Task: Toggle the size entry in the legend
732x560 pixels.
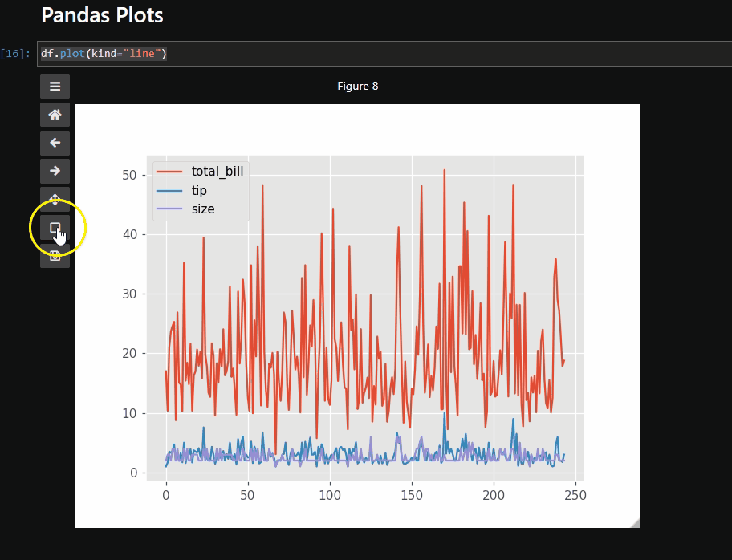Action: tap(203, 209)
